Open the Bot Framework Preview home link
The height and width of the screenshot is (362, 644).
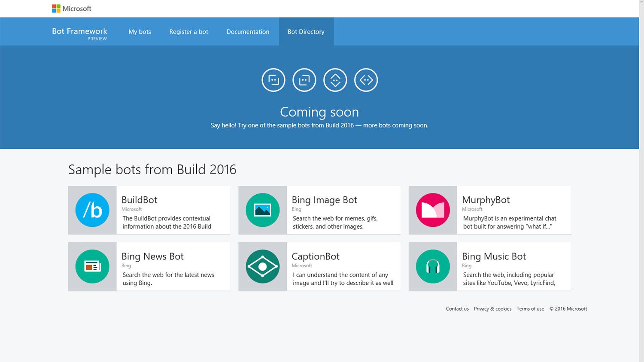click(x=80, y=33)
